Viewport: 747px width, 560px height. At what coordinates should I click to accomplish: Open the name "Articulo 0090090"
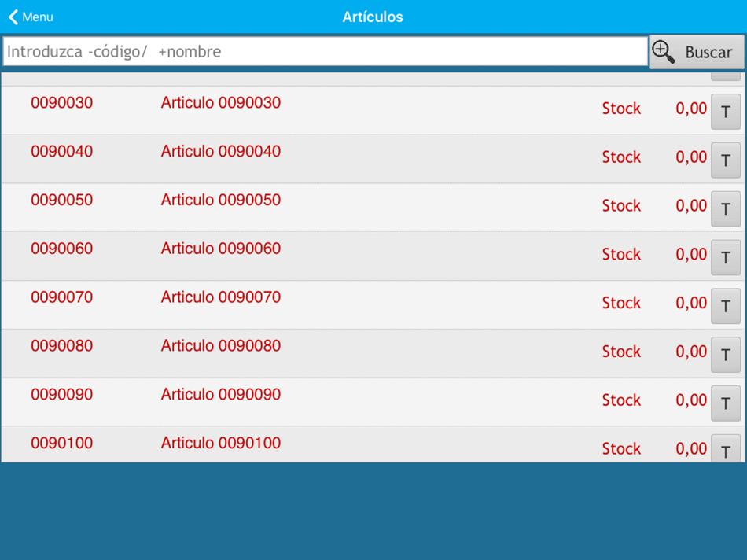pyautogui.click(x=221, y=394)
